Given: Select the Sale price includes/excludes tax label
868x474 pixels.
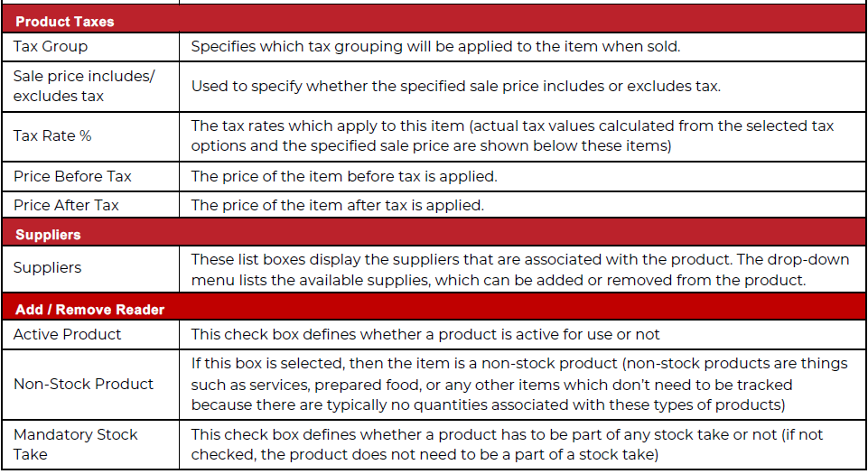Looking at the screenshot, I should coord(84,87).
